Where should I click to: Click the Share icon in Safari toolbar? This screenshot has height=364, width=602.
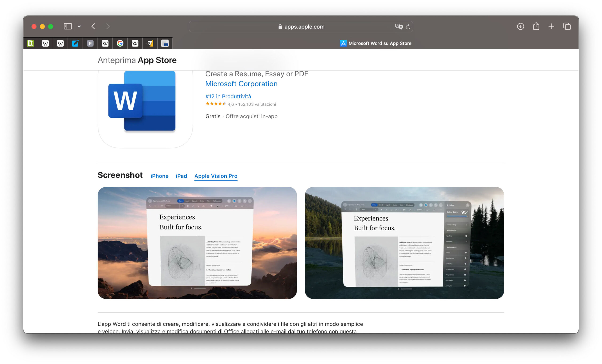point(536,26)
